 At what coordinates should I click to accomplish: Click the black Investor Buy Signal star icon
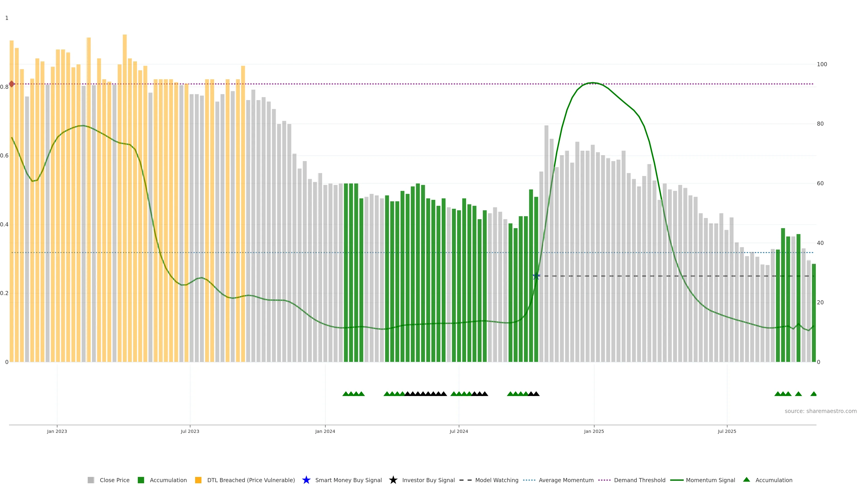(x=393, y=480)
